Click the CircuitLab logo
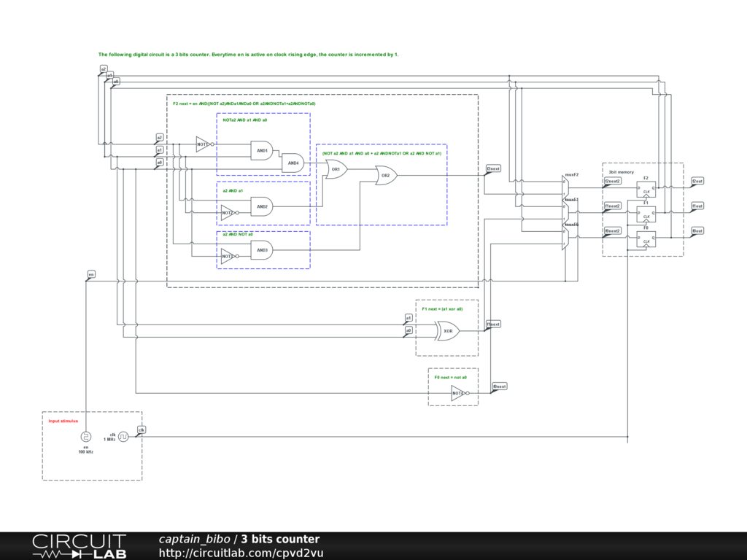747x560 pixels. coord(79,546)
